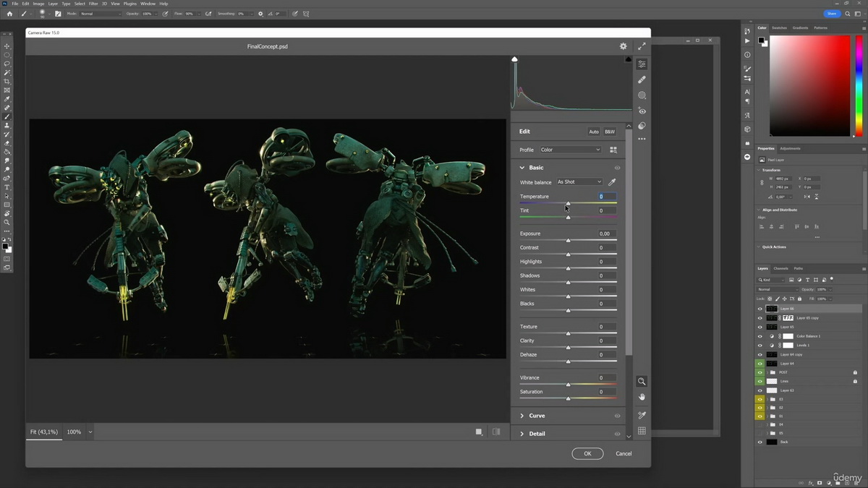Expand the Curve section
Viewport: 868px width, 488px height.
point(522,416)
